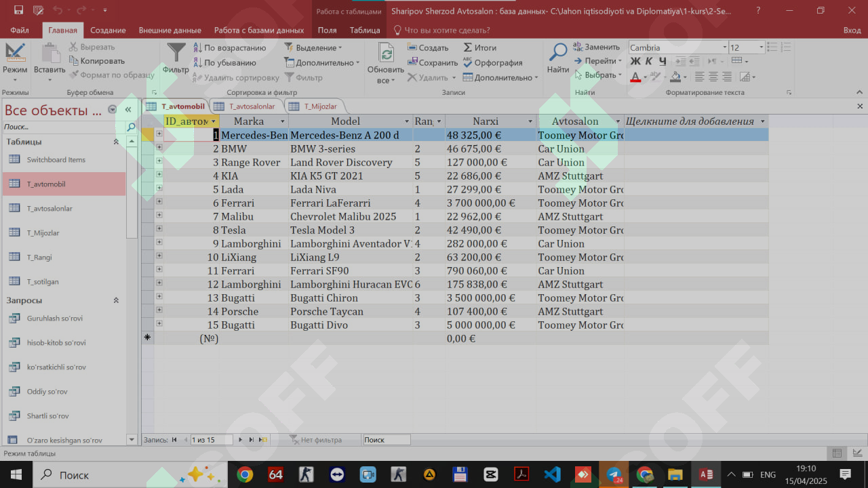Go to the first record
The height and width of the screenshot is (488, 868).
click(174, 440)
